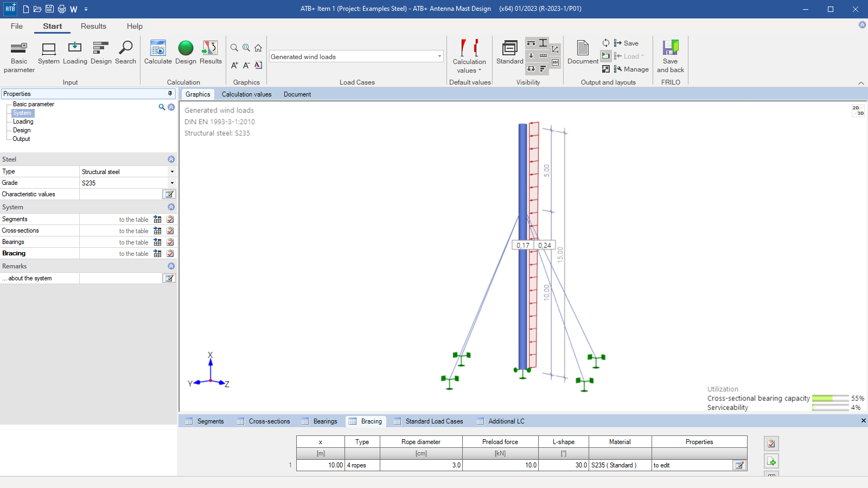Viewport: 868px width, 488px height.
Task: Edit Characteristic values button
Action: pyautogui.click(x=169, y=194)
